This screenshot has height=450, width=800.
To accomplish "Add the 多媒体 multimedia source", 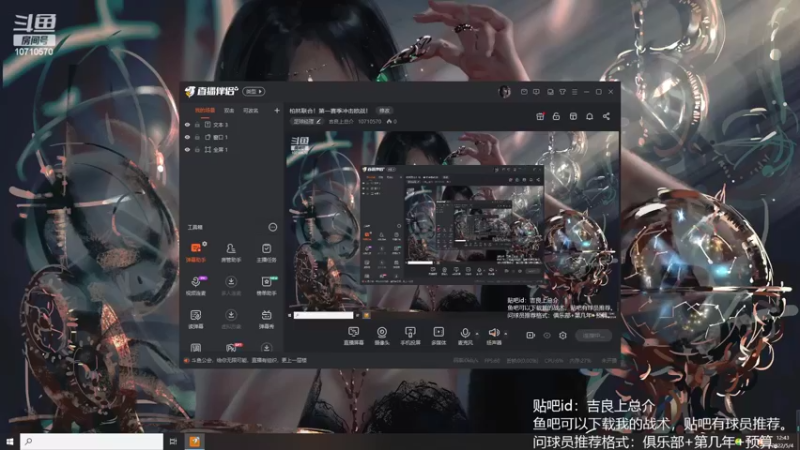I will pos(439,336).
